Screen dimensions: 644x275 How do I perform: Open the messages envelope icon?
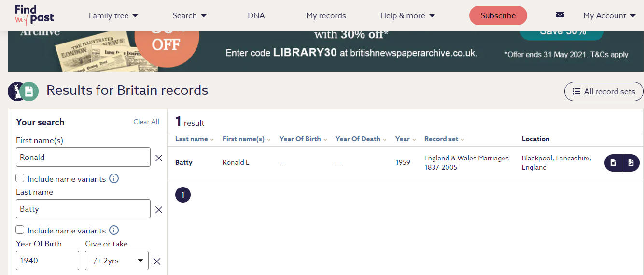(x=560, y=14)
